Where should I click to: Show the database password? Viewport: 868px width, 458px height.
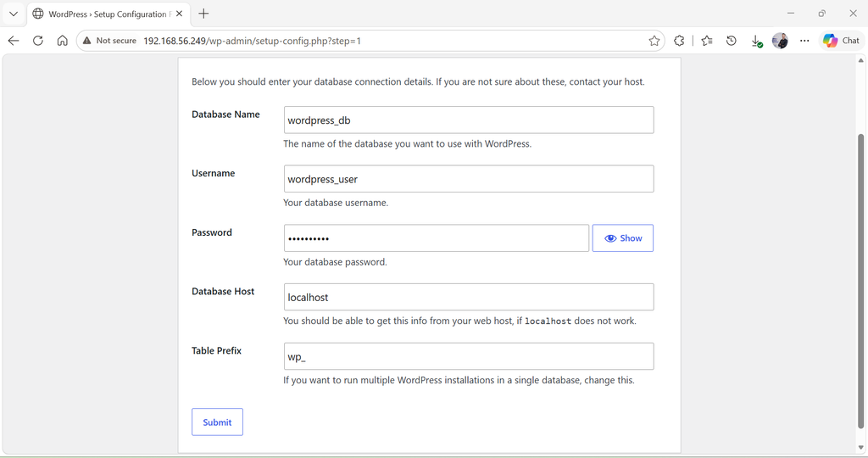[x=623, y=238]
